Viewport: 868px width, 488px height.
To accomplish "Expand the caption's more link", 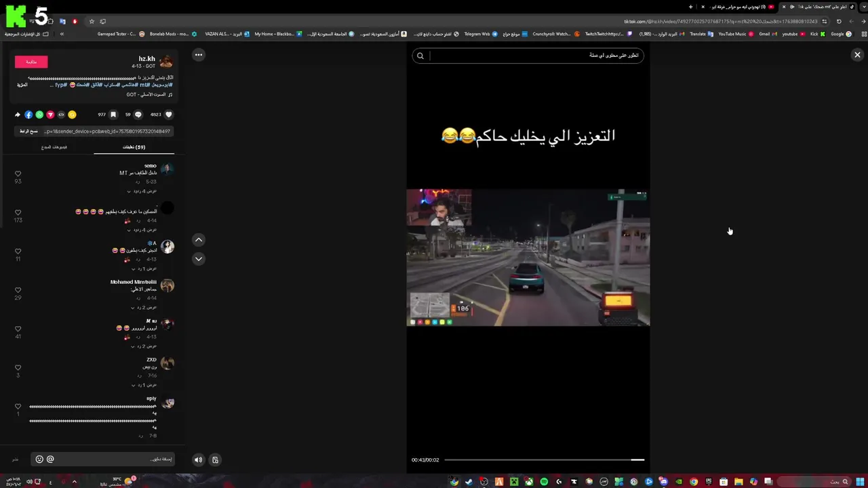I will pos(22,85).
